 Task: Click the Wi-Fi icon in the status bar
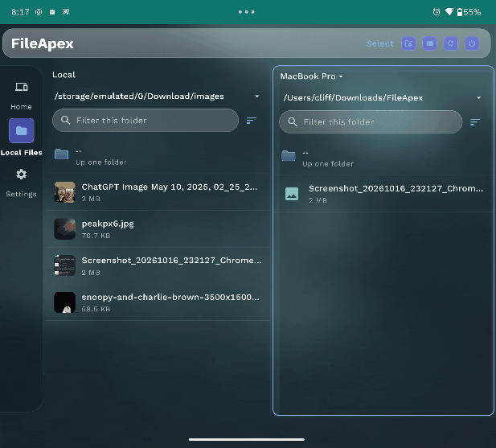(x=449, y=12)
